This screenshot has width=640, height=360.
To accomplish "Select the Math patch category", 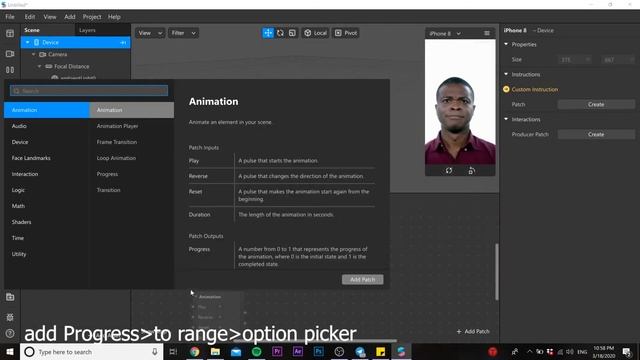I will click(x=47, y=206).
